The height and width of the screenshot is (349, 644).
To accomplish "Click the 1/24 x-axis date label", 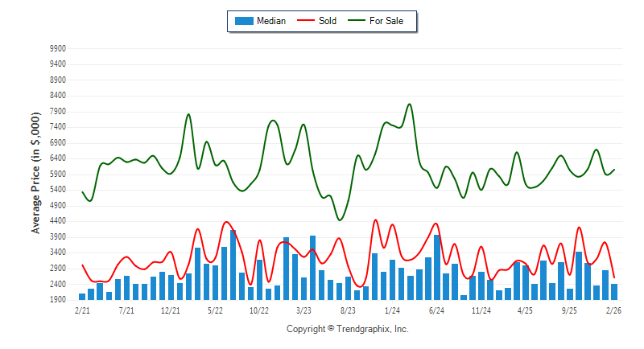I will (x=392, y=310).
